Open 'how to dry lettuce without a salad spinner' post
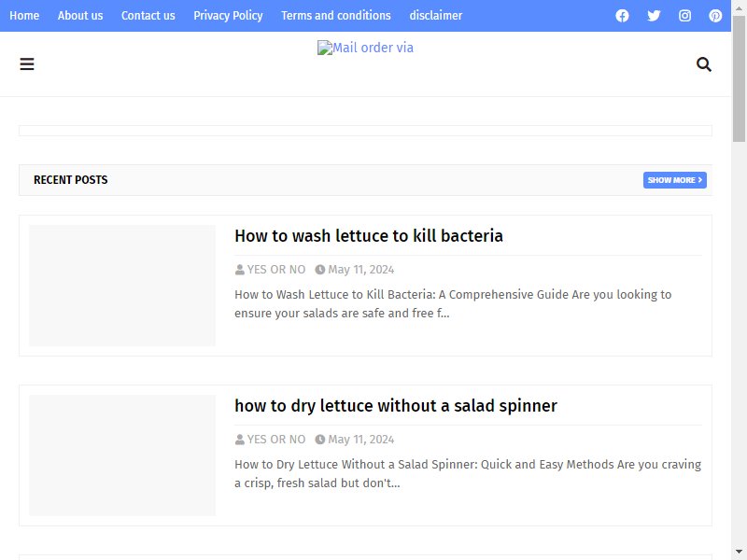 (x=395, y=406)
